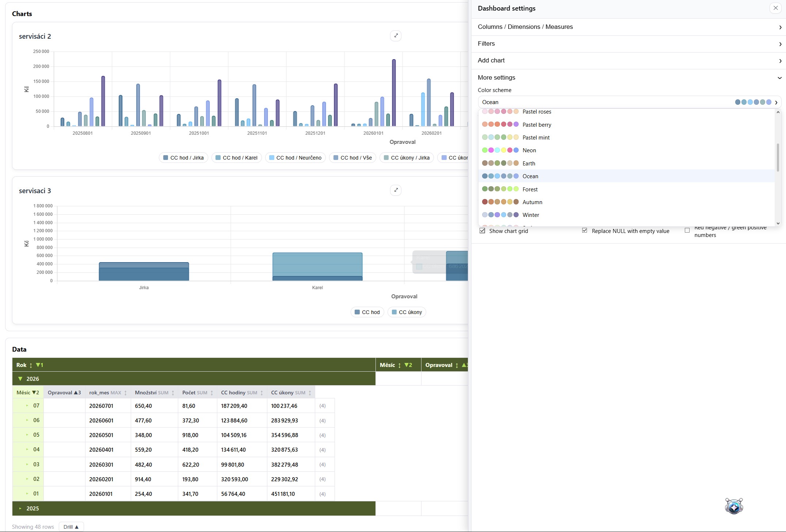Expand the Add chart section
786x532 pixels.
click(x=628, y=61)
